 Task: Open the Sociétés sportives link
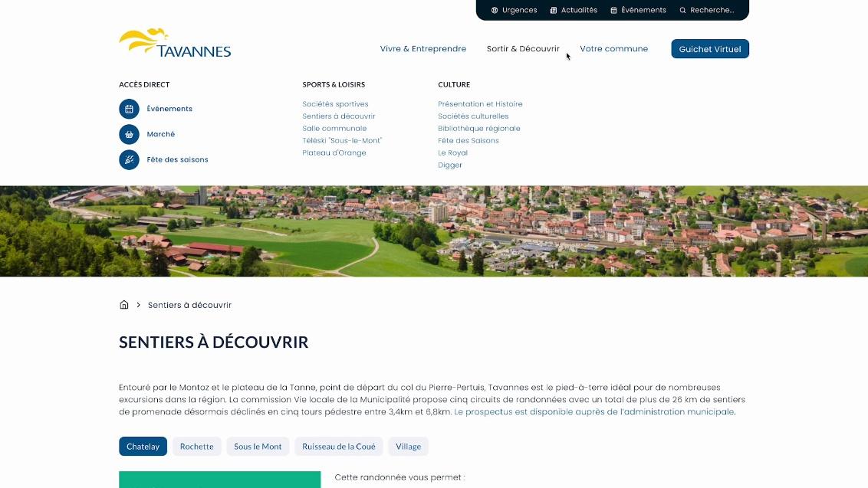[335, 104]
